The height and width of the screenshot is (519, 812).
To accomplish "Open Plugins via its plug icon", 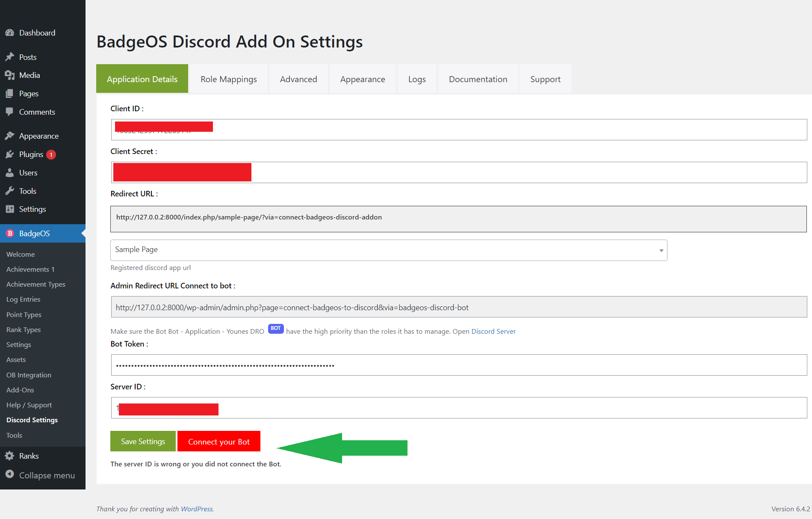I will click(10, 154).
